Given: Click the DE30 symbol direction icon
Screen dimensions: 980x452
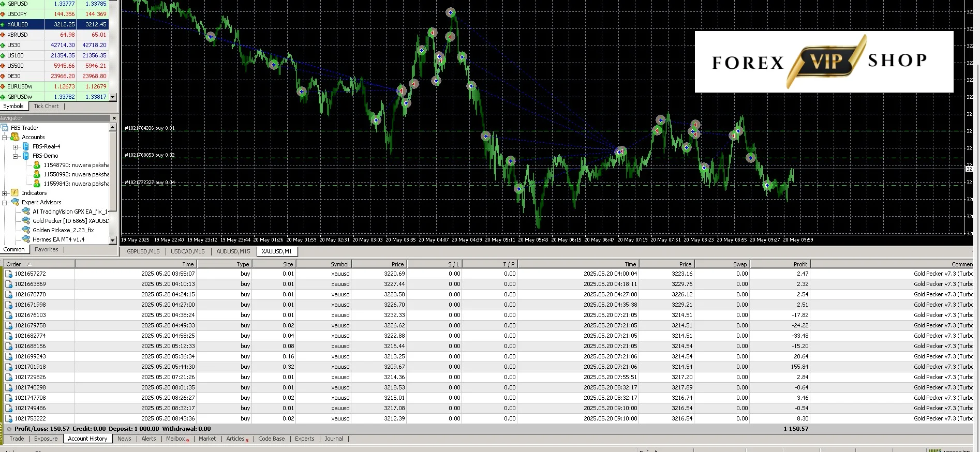Looking at the screenshot, I should [3, 76].
